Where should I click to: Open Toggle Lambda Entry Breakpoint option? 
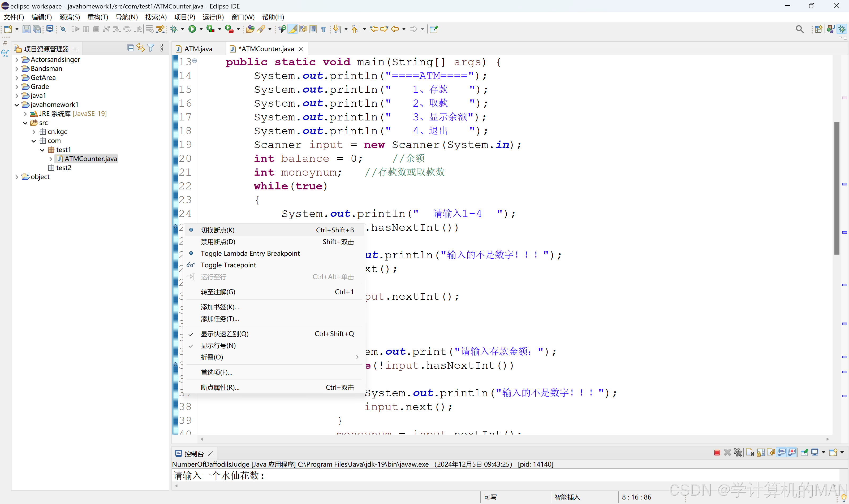[250, 253]
